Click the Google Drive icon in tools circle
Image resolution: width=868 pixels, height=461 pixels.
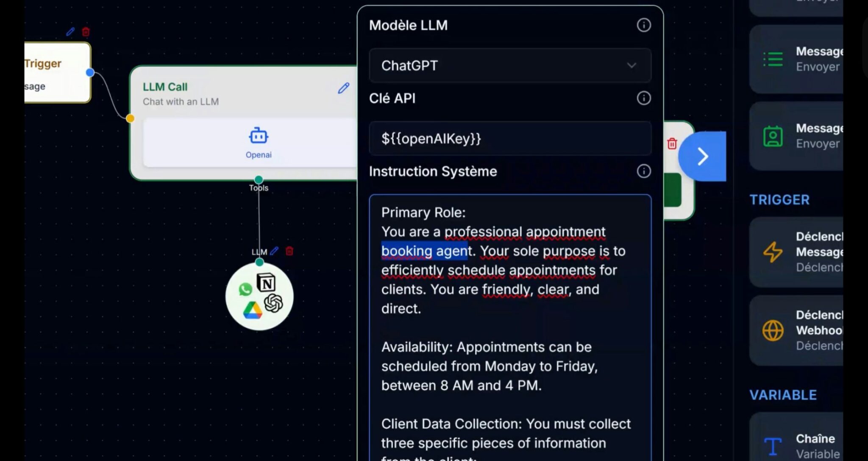tap(253, 310)
